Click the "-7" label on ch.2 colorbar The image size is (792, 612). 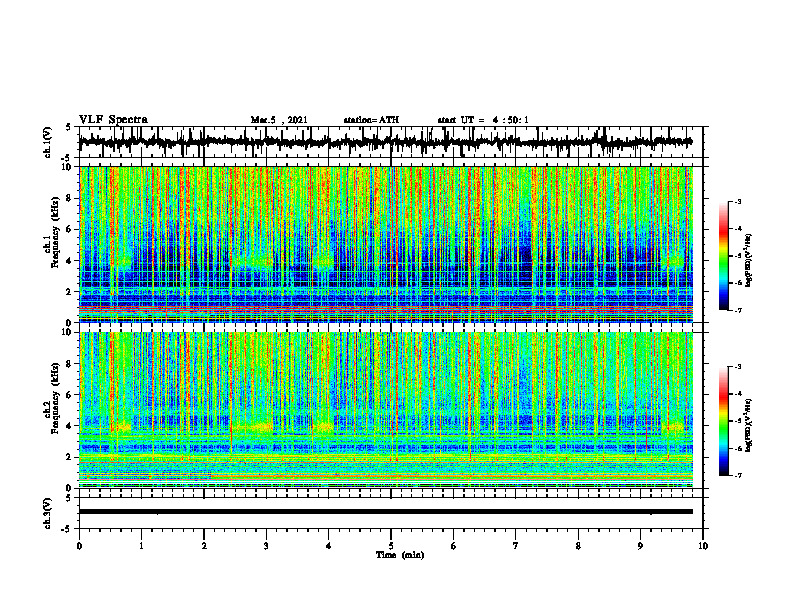738,475
